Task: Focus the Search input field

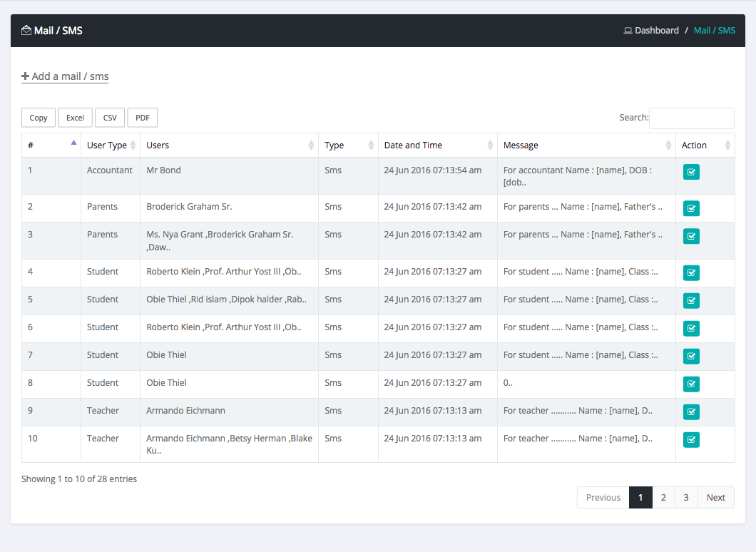Action: [691, 118]
